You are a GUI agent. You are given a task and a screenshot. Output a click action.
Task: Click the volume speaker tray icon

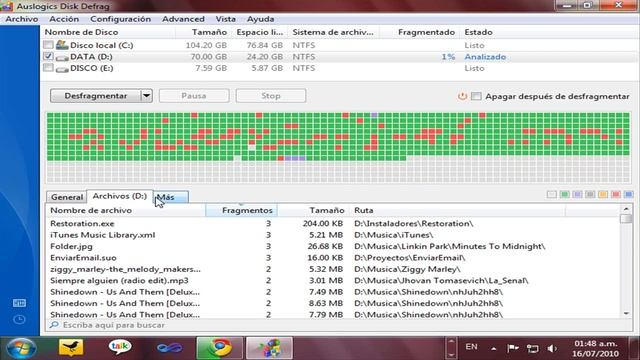coord(552,349)
